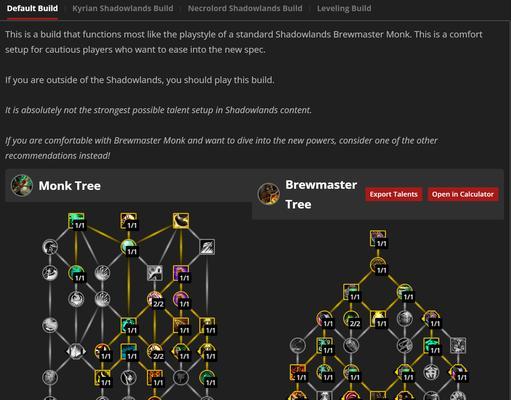Click the Monk Tree heading text
511x400 pixels.
click(x=69, y=186)
